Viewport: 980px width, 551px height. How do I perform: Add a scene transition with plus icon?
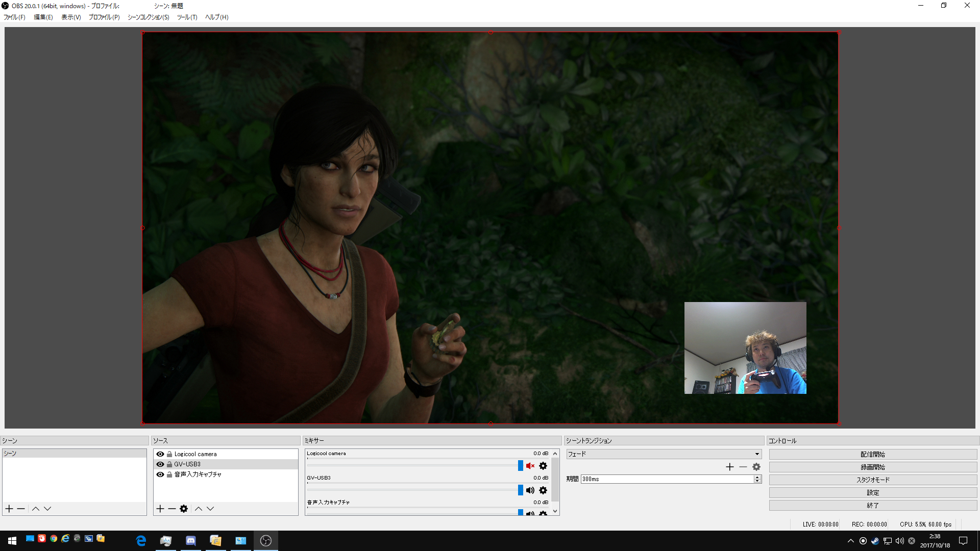(x=730, y=467)
